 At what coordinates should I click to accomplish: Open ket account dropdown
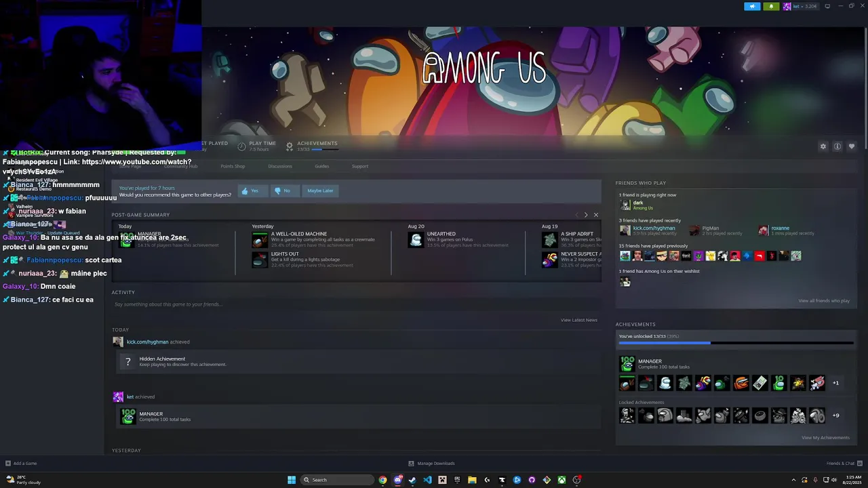802,6
